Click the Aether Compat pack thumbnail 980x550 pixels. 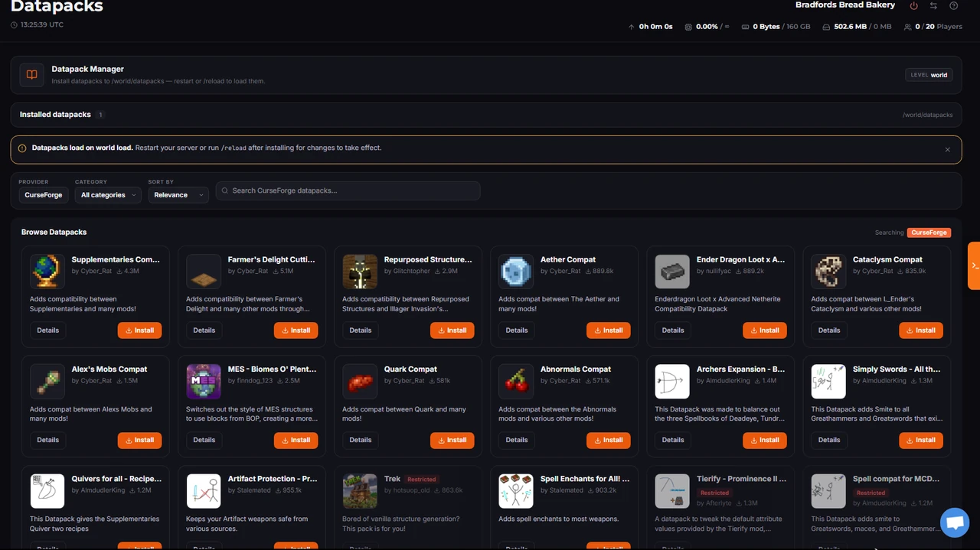pos(516,272)
